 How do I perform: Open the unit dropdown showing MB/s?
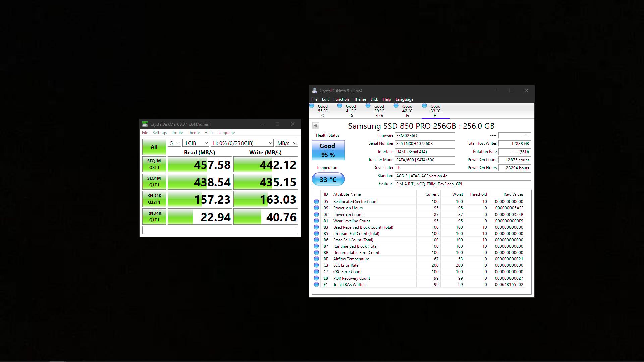286,143
